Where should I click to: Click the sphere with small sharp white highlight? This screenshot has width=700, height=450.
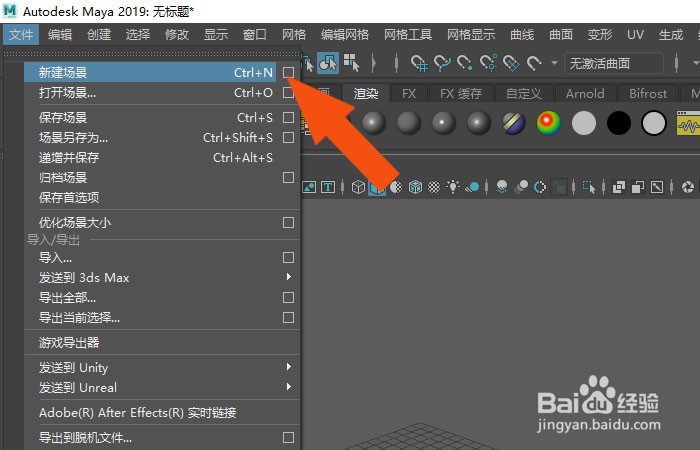click(x=443, y=123)
